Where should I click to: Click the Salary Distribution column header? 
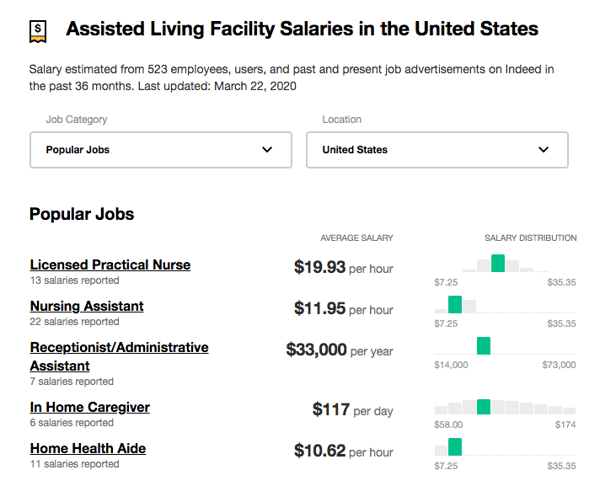pyautogui.click(x=530, y=238)
